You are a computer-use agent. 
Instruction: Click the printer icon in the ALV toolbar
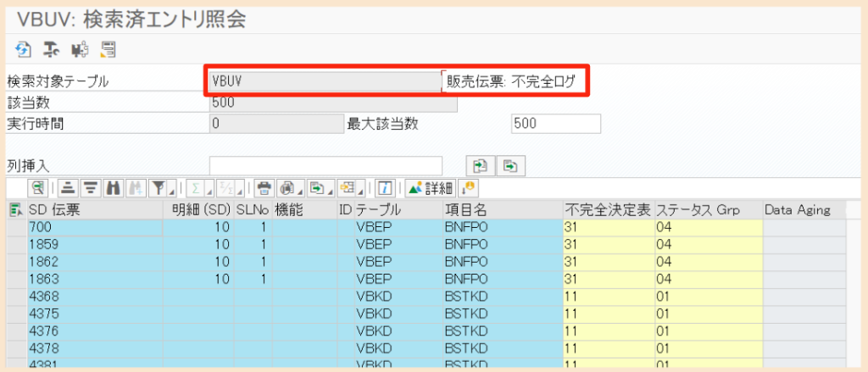(264, 189)
